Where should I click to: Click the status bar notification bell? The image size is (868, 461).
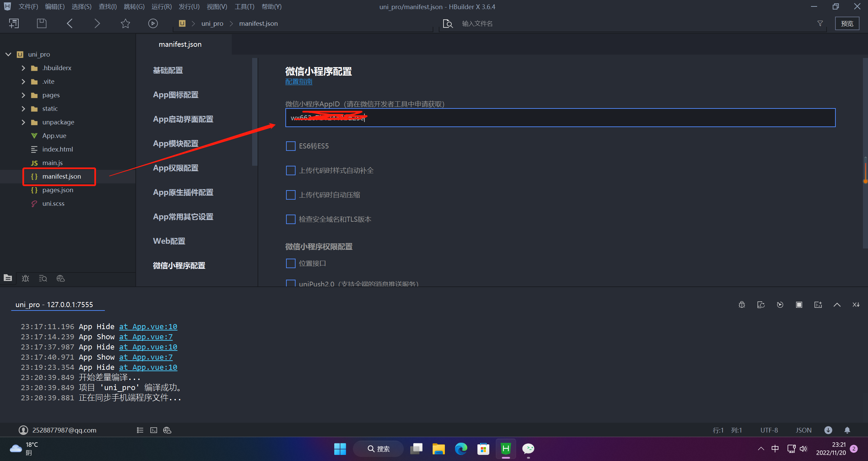(x=847, y=430)
